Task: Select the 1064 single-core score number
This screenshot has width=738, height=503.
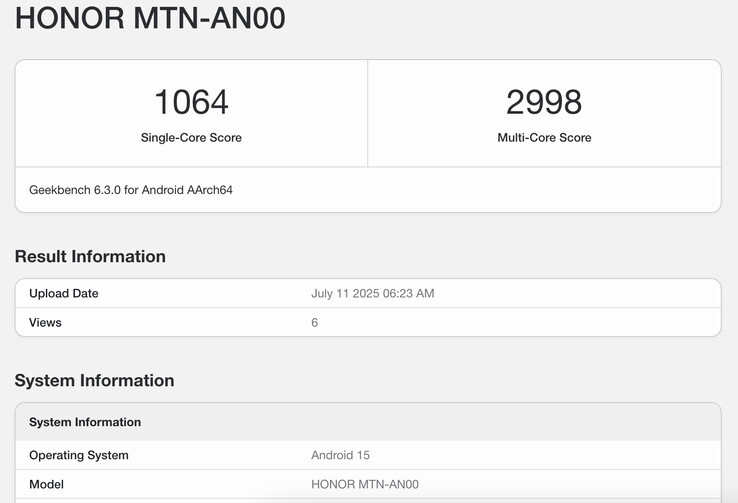Action: (x=191, y=102)
